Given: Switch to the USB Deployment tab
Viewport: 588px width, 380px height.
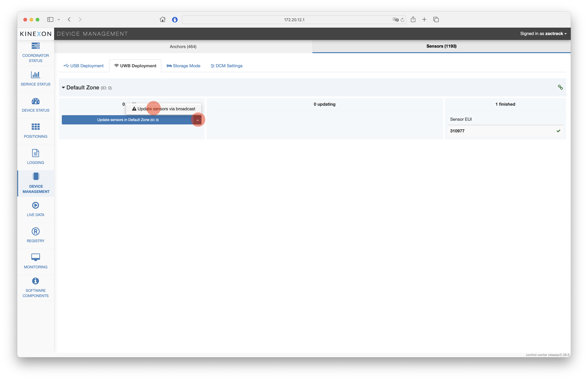Looking at the screenshot, I should pyautogui.click(x=84, y=66).
